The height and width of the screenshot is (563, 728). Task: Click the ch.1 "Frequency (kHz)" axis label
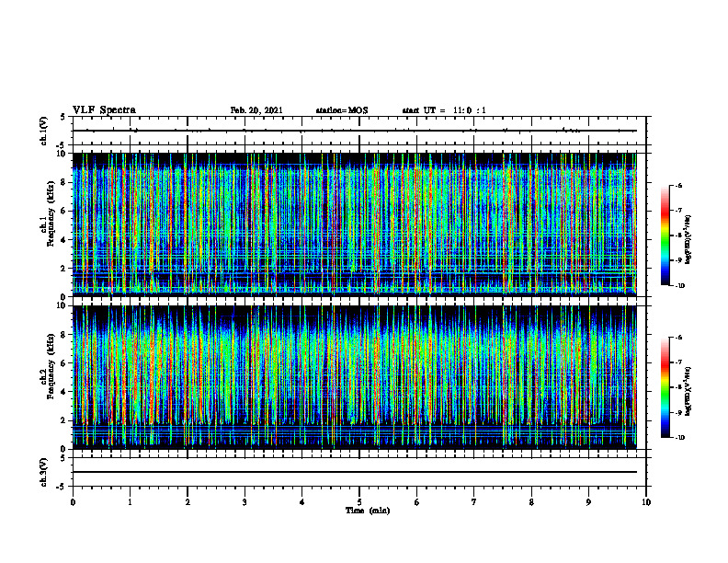point(51,213)
